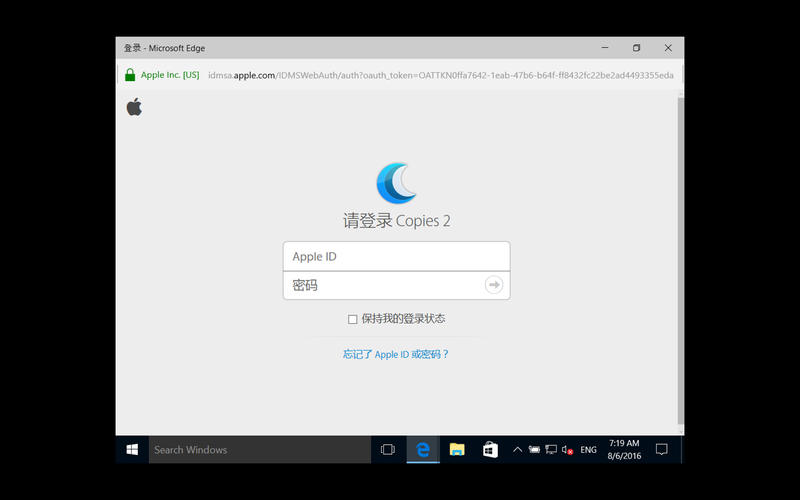Minimize the Microsoft Edge window
This screenshot has width=800, height=500.
605,47
